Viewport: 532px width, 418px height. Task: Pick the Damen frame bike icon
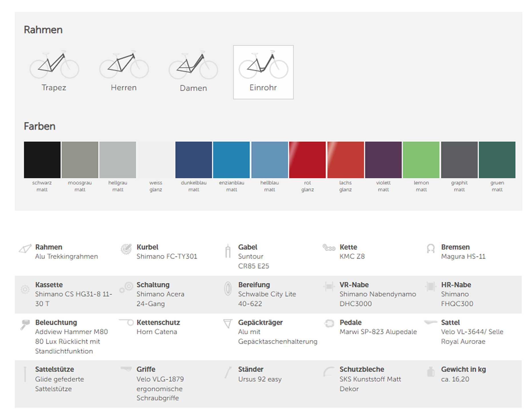click(193, 65)
